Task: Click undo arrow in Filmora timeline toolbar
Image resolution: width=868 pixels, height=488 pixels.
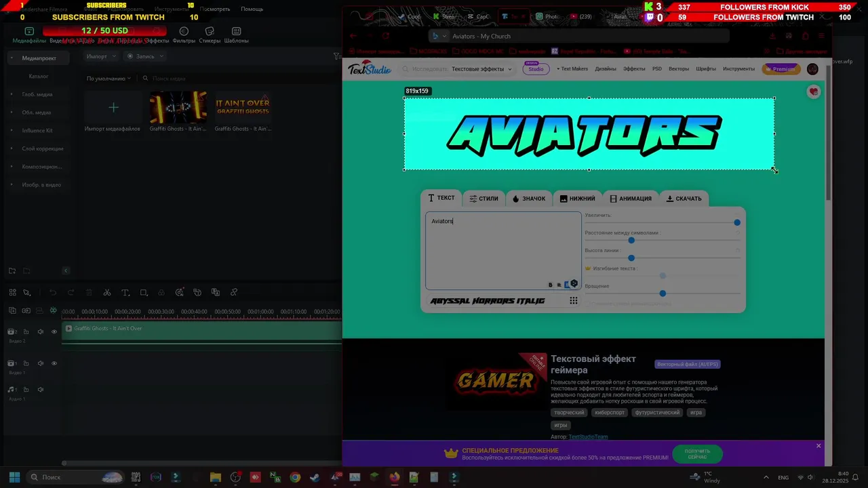Action: pyautogui.click(x=53, y=293)
